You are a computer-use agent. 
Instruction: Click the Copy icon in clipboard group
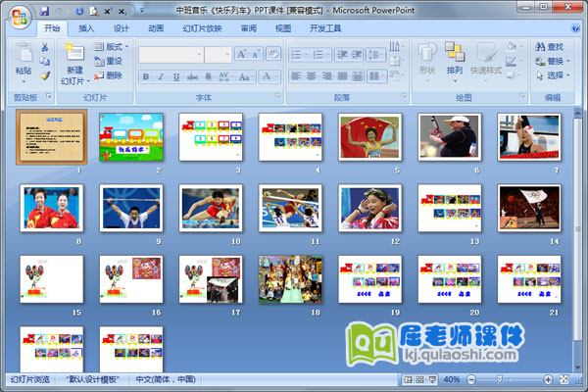pos(45,62)
